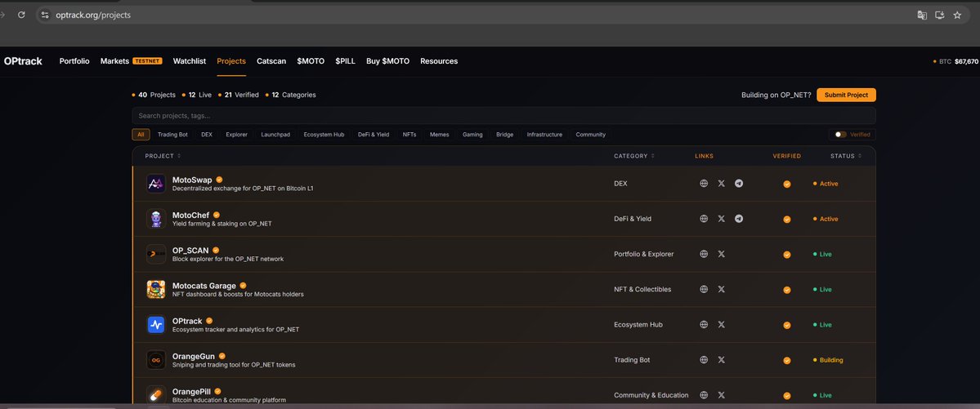Go to Watchlist page
Viewport: 980px width, 409px height.
click(x=190, y=61)
